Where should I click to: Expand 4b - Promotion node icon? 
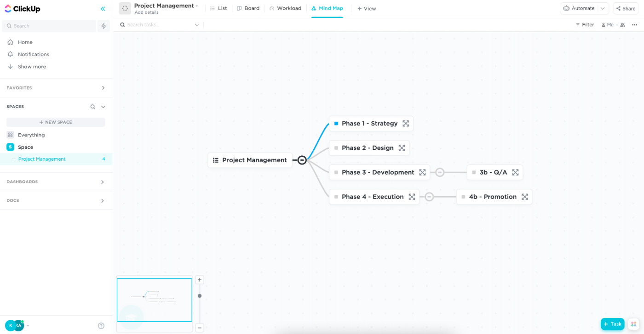[524, 197]
